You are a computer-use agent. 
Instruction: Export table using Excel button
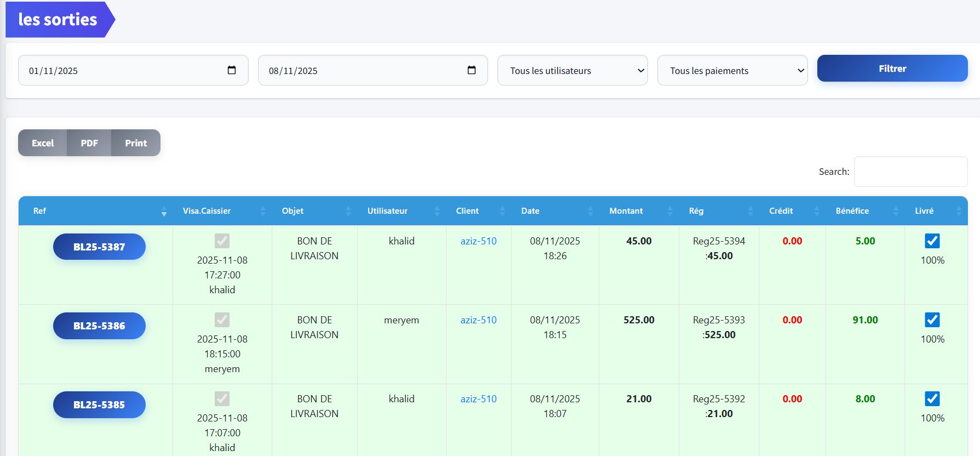pos(43,143)
